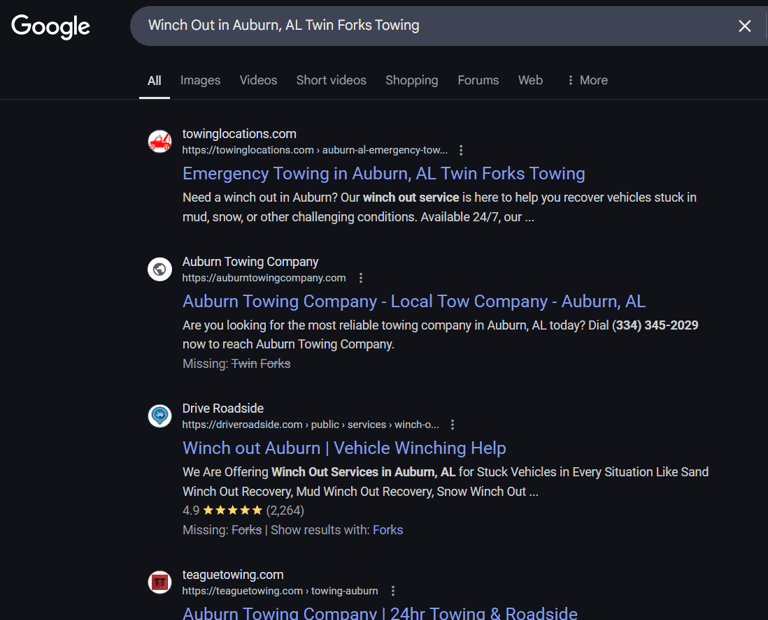This screenshot has height=620, width=768.
Task: Open the Auburn Towing Company | 24hr Towing & Roadside link
Action: 380,613
